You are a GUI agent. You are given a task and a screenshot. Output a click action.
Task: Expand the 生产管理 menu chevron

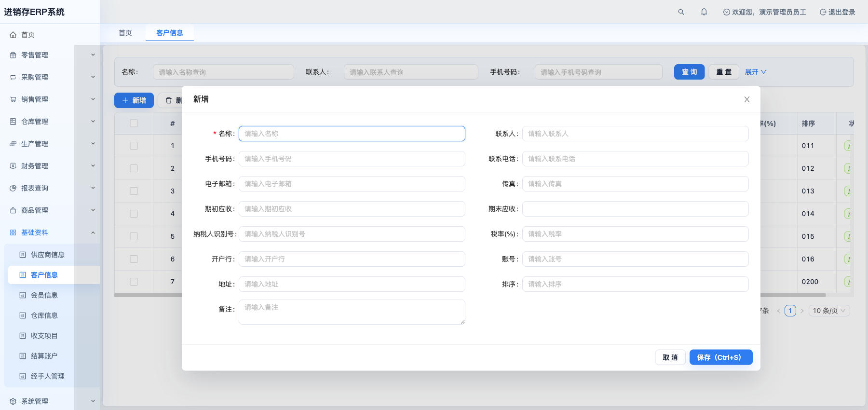point(93,144)
